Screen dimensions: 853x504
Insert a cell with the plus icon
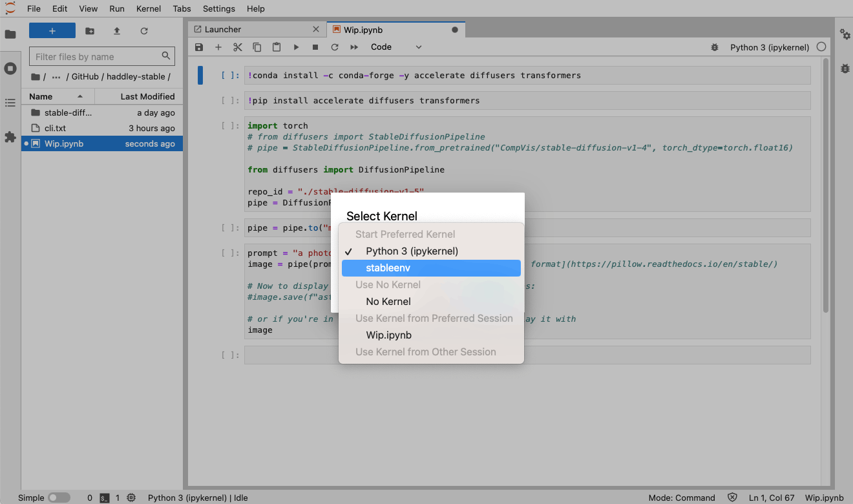[218, 47]
